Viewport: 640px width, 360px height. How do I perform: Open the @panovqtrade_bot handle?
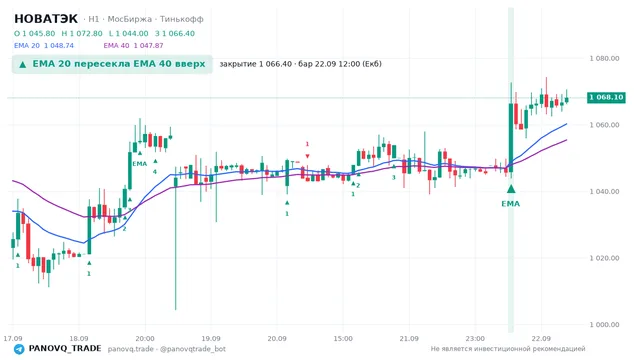tap(193, 349)
